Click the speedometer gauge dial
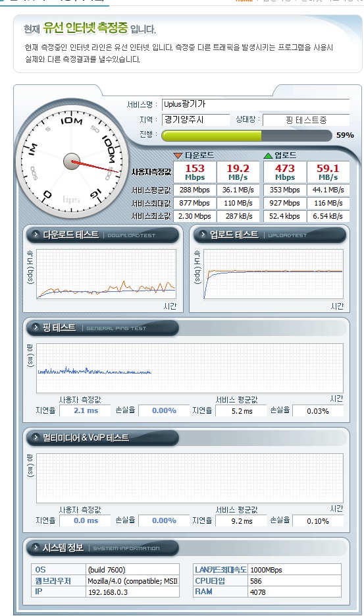The image size is (364, 616). [x=72, y=162]
